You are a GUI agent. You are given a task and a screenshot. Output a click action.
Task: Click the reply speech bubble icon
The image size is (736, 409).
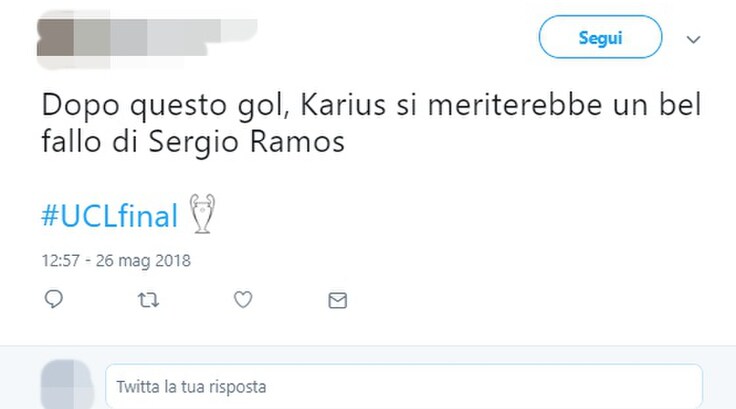(54, 299)
